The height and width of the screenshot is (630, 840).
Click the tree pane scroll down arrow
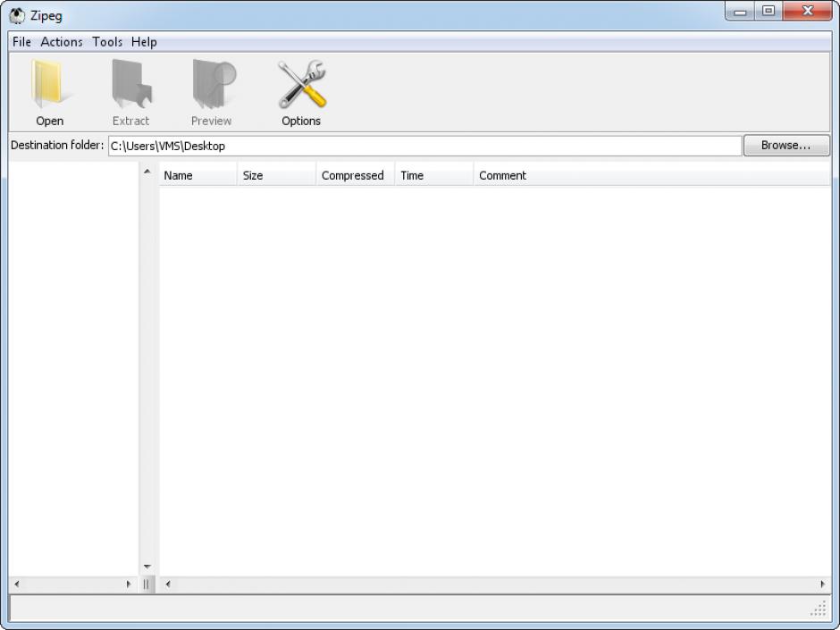(147, 567)
